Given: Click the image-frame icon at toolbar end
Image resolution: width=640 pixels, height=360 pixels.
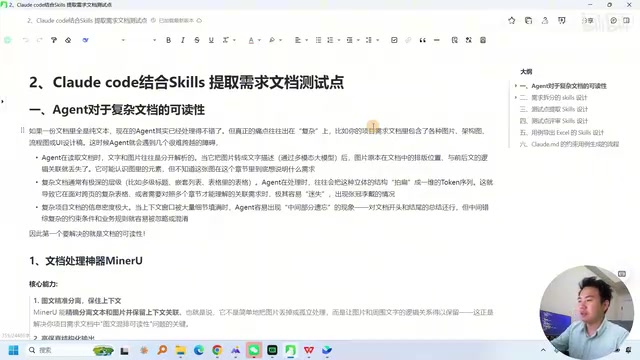Looking at the screenshot, I should 483,40.
